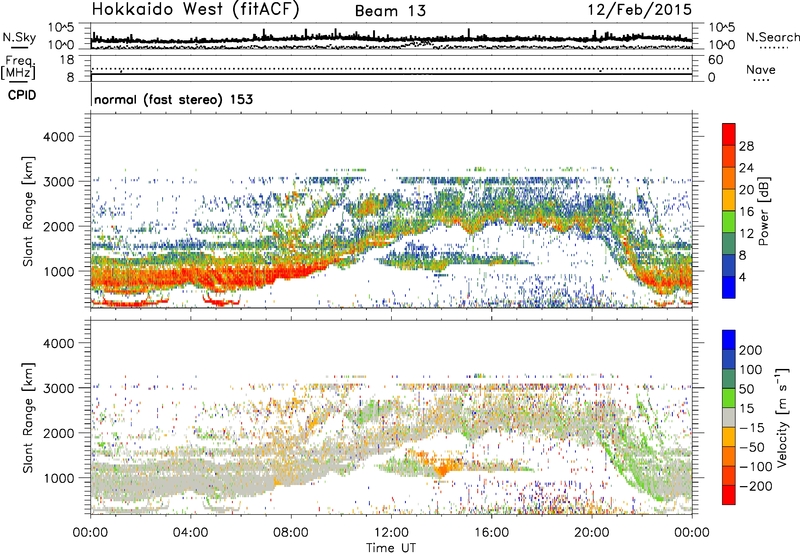This screenshot has width=800, height=554.
Task: Click the '60' Nave axis tick value
Action: pos(715,60)
